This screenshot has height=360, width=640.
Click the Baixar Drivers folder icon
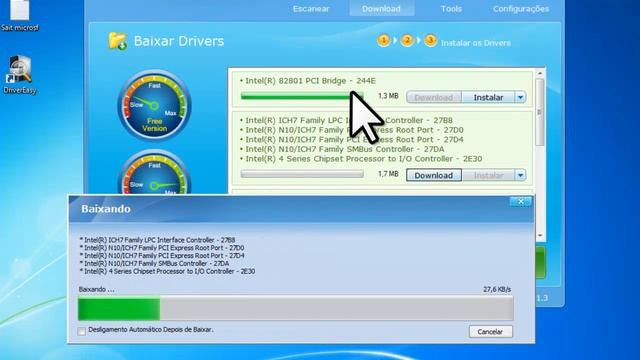[x=118, y=41]
